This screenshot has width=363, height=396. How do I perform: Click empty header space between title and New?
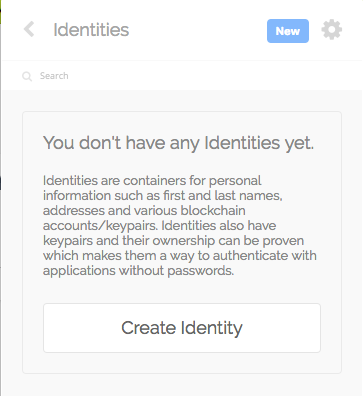click(198, 30)
